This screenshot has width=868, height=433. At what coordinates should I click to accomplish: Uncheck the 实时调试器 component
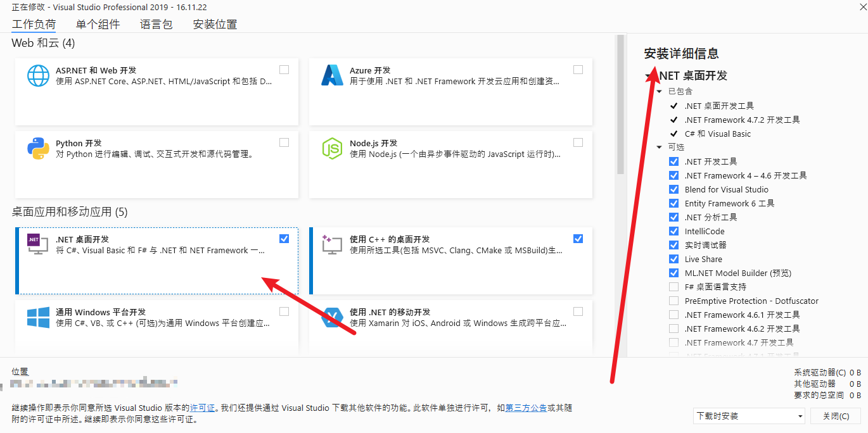[x=673, y=245]
